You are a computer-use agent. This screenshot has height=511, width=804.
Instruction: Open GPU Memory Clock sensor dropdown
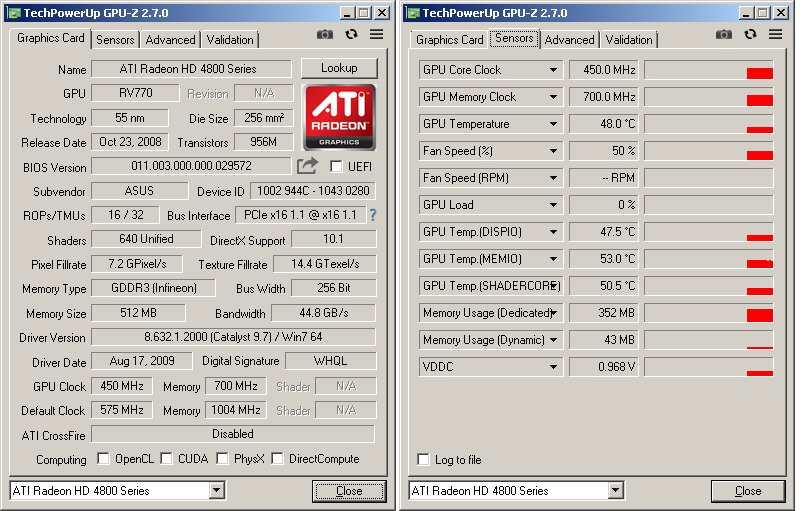pyautogui.click(x=553, y=97)
